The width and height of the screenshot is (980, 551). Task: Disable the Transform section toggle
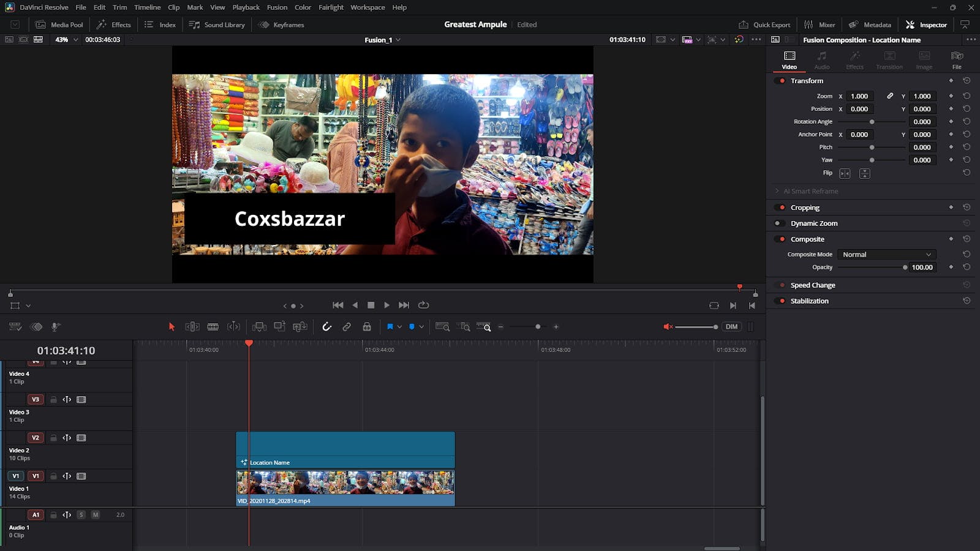[x=780, y=81]
